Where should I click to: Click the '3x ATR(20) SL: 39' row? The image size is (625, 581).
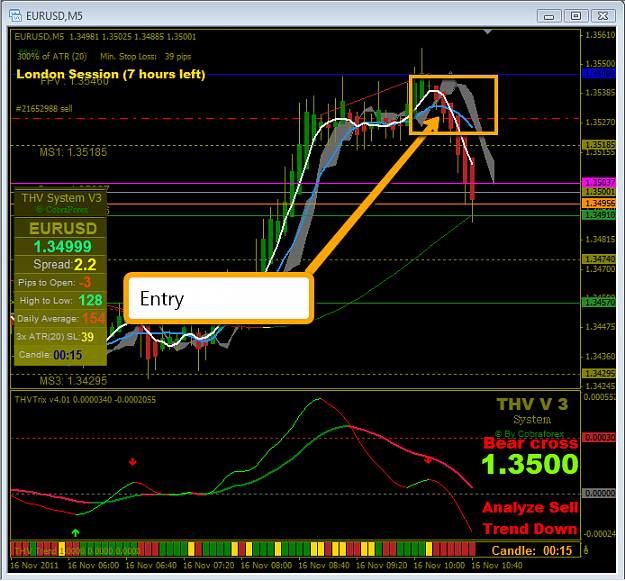61,337
